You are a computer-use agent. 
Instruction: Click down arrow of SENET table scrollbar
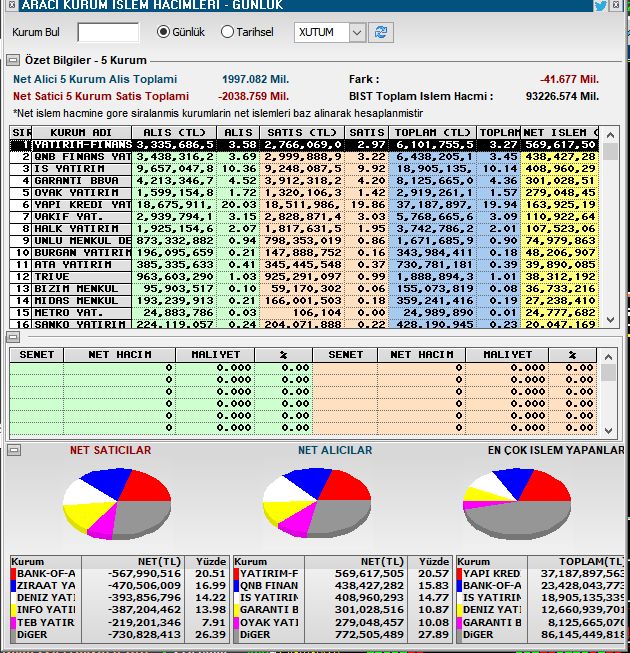pyautogui.click(x=608, y=431)
